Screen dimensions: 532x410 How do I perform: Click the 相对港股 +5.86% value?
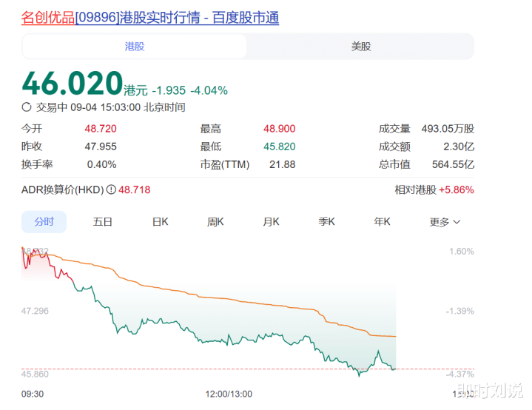tap(457, 189)
